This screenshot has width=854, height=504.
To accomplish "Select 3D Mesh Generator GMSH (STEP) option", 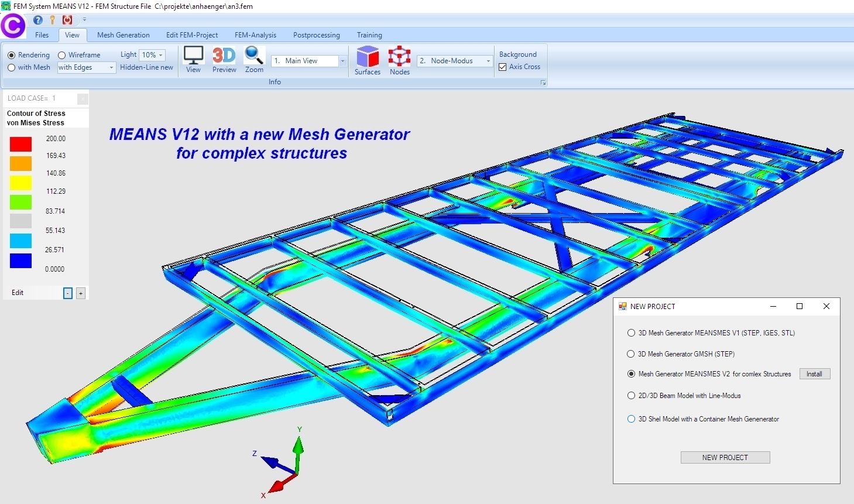I will point(631,354).
